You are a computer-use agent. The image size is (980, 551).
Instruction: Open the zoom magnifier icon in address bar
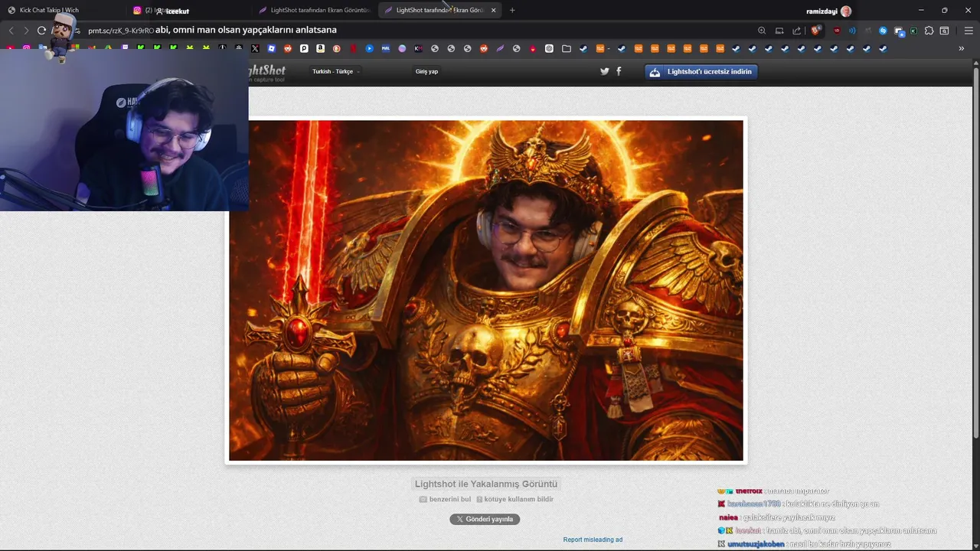(x=762, y=31)
